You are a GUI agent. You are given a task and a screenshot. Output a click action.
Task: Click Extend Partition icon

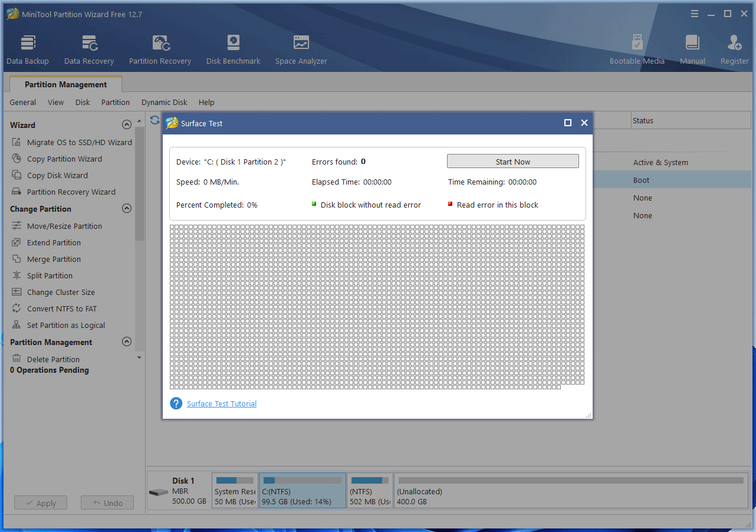17,242
